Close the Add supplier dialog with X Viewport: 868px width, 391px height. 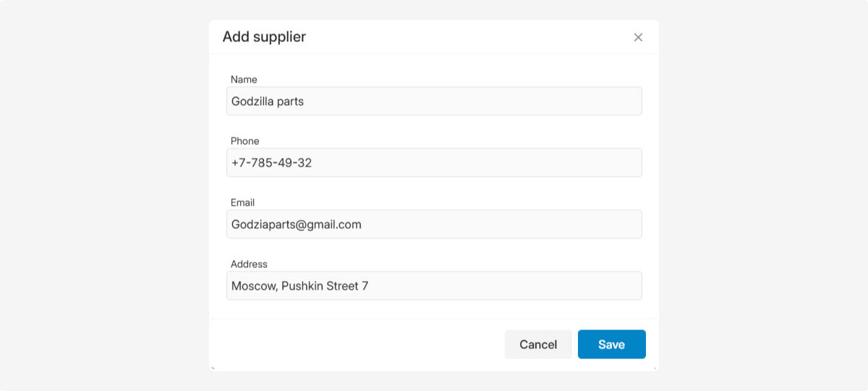point(638,38)
